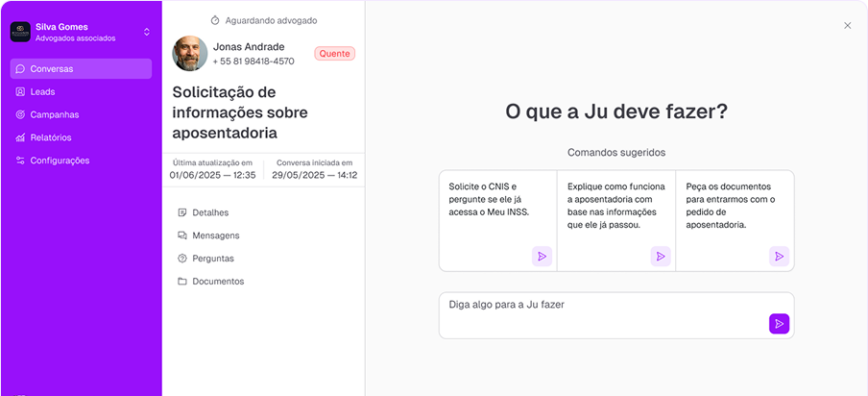Viewport: 868px width, 396px height.
Task: Click the 'Comandos sugeridos' label
Action: point(616,152)
